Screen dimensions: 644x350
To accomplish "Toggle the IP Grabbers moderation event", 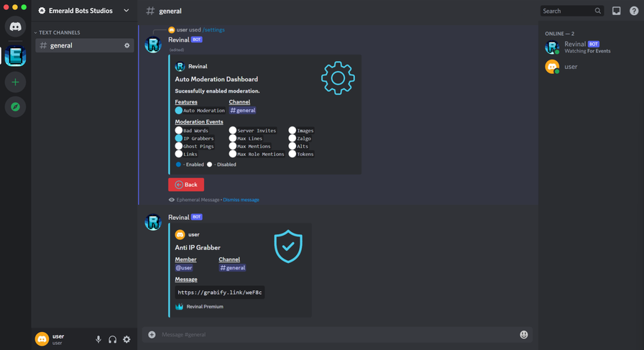I will [179, 139].
